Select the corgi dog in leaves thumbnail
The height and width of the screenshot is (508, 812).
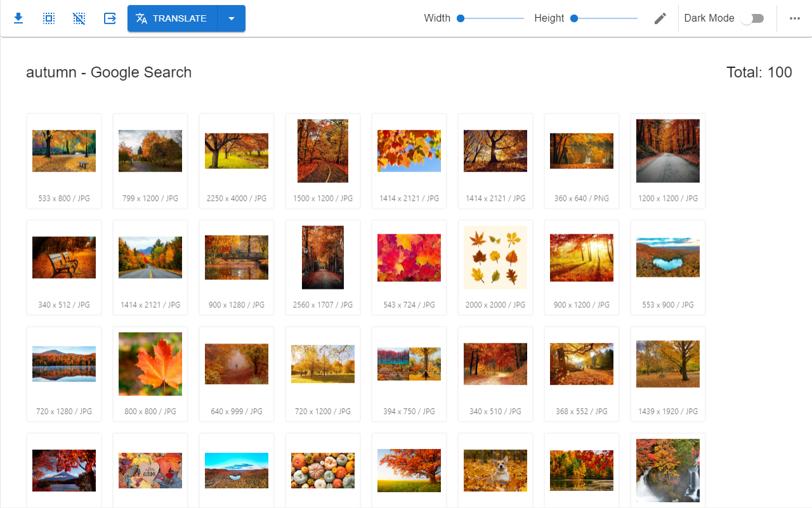click(x=495, y=471)
